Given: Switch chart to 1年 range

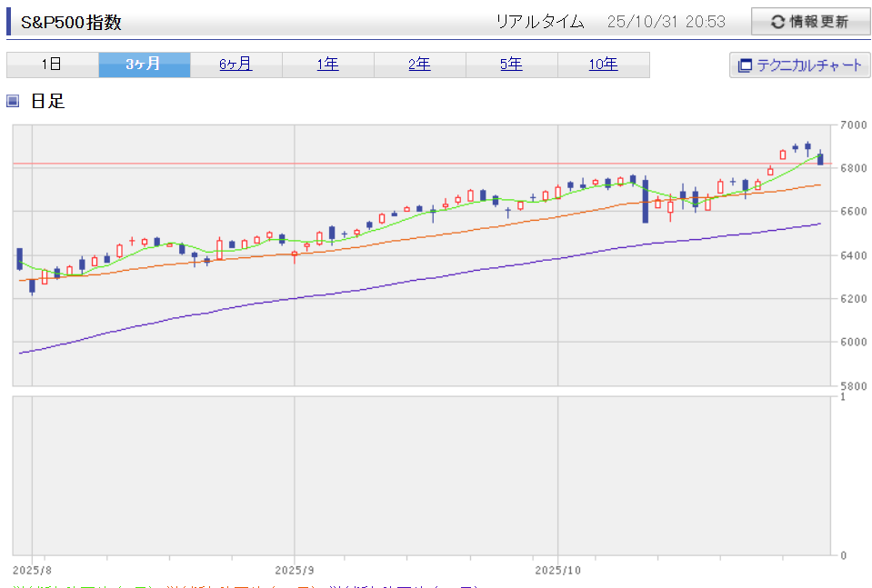Looking at the screenshot, I should [x=327, y=65].
